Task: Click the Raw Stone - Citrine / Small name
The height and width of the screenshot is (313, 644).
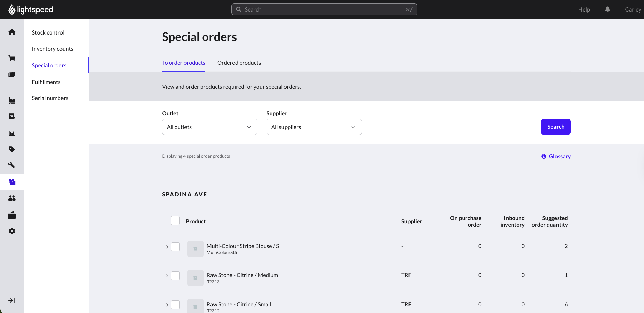Action: point(239,304)
